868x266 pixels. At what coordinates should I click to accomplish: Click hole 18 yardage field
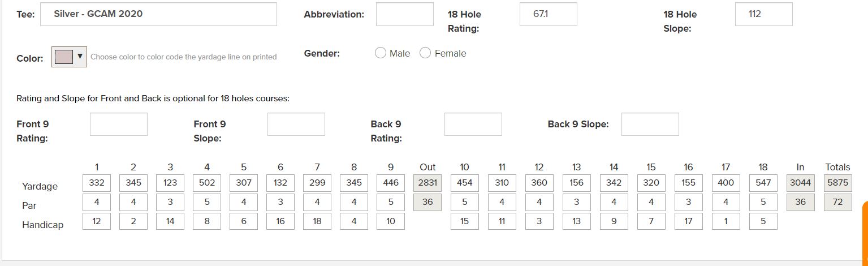(x=763, y=183)
